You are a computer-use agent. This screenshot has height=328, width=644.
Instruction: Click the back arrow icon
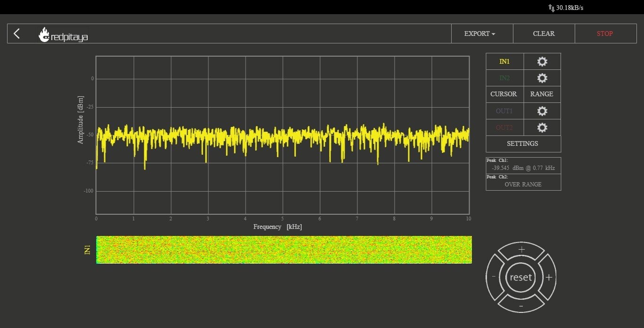pos(17,34)
